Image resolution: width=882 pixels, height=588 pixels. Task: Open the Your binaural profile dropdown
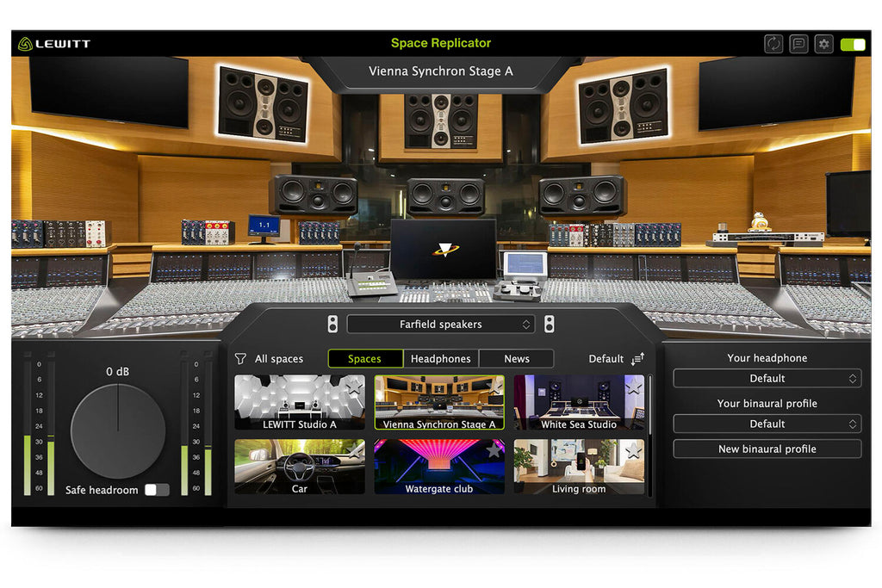pos(767,424)
